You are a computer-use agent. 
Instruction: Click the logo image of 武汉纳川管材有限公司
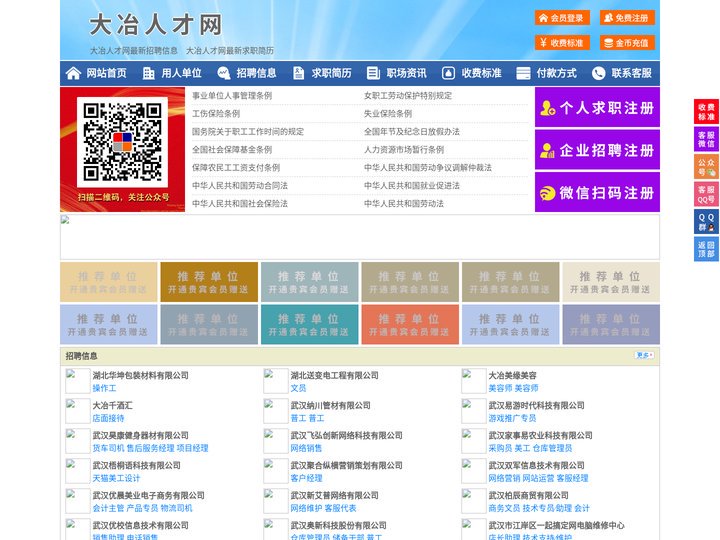tap(276, 411)
